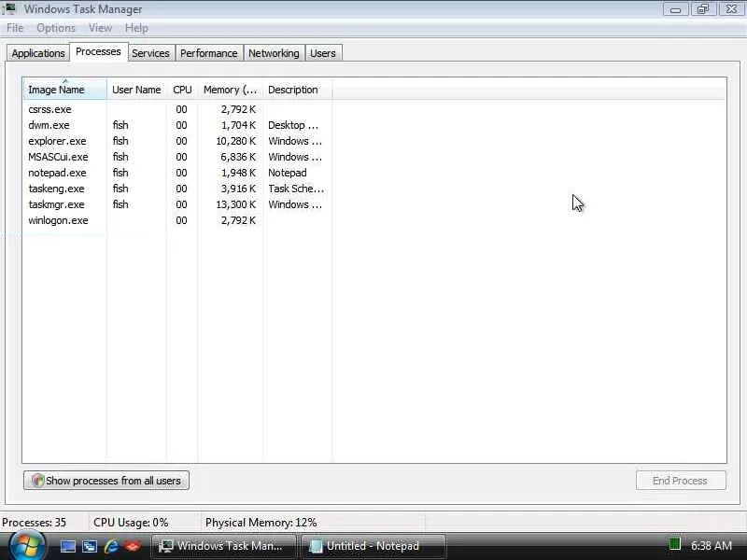This screenshot has width=747, height=560.
Task: Switch to Untitled - Notepad taskbar button
Action: 373,546
